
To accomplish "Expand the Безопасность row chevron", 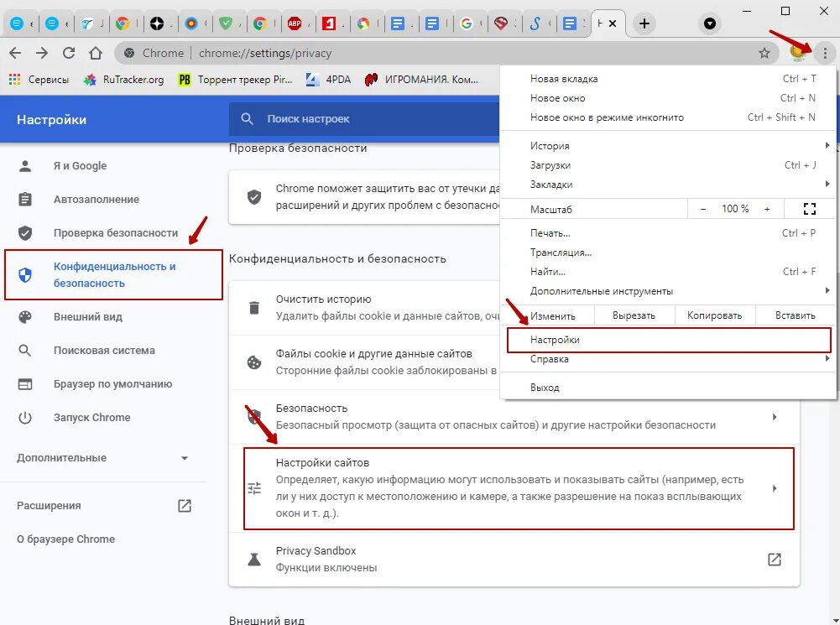I will (774, 417).
